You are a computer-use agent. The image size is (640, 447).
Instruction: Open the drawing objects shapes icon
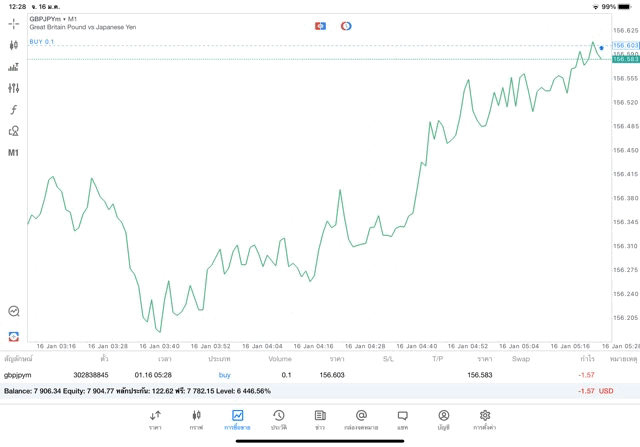[x=13, y=131]
